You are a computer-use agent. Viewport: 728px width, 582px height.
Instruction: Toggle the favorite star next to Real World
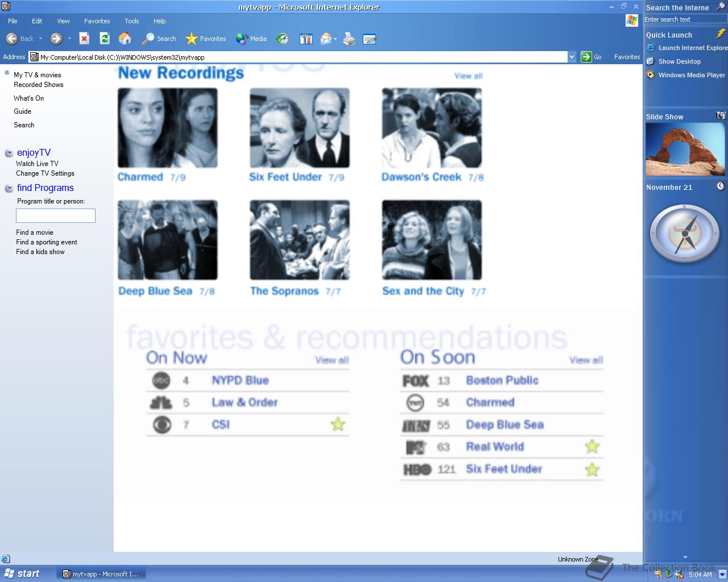[592, 446]
